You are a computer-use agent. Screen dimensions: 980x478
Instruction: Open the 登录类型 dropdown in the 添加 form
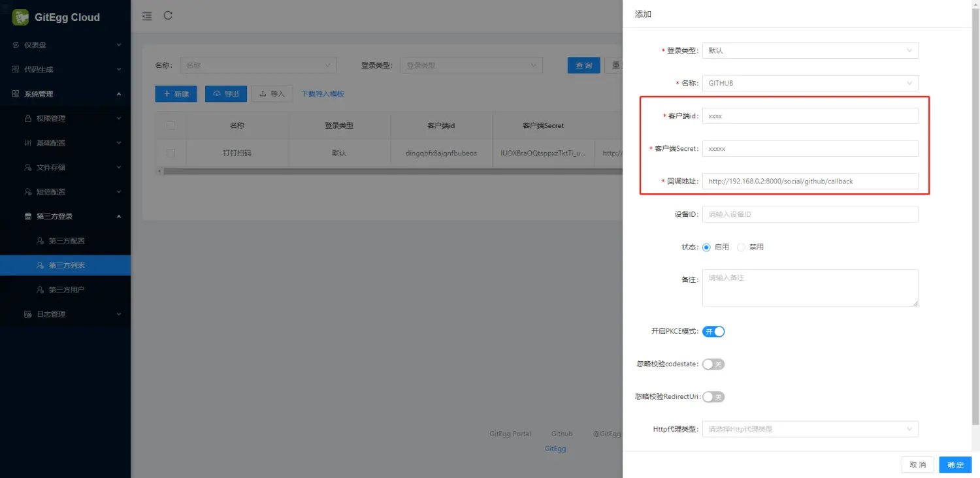coord(810,50)
